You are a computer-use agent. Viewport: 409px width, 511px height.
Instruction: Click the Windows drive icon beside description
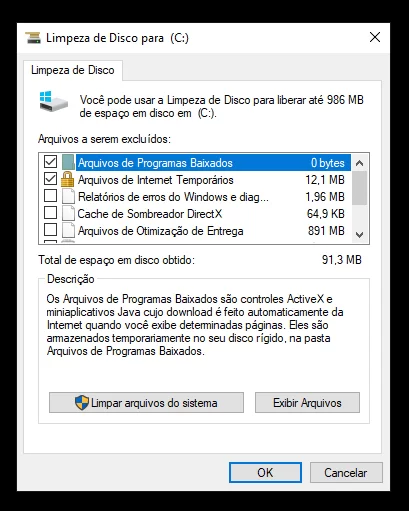pos(53,101)
